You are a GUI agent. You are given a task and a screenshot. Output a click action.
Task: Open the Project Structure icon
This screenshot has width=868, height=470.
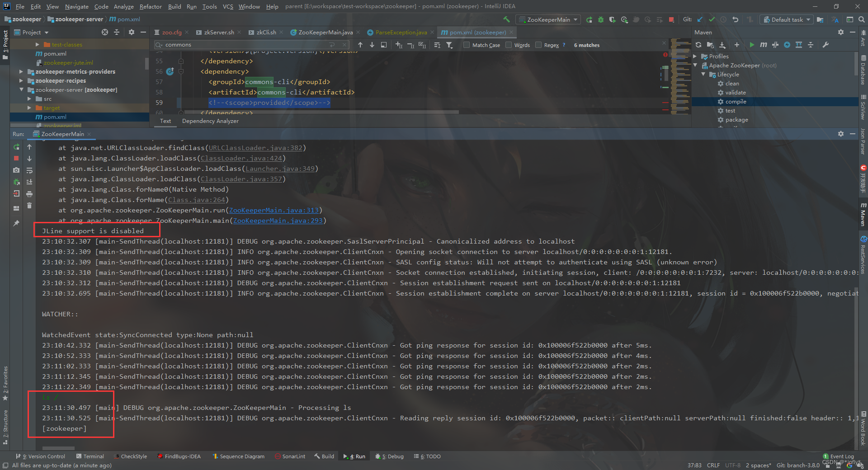820,19
